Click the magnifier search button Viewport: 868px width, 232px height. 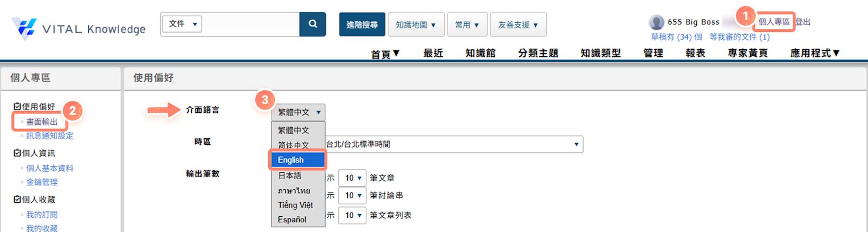pyautogui.click(x=313, y=24)
